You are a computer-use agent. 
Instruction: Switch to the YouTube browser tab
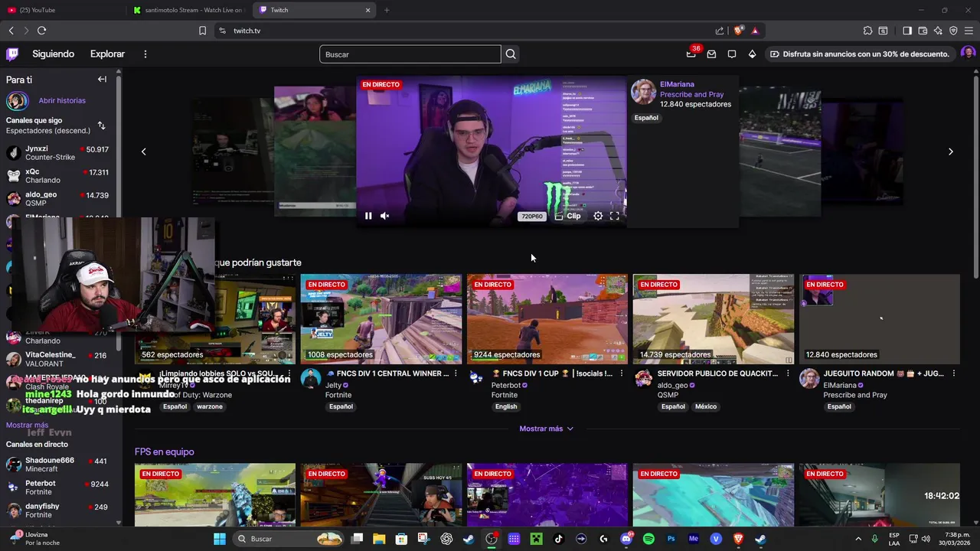point(63,10)
